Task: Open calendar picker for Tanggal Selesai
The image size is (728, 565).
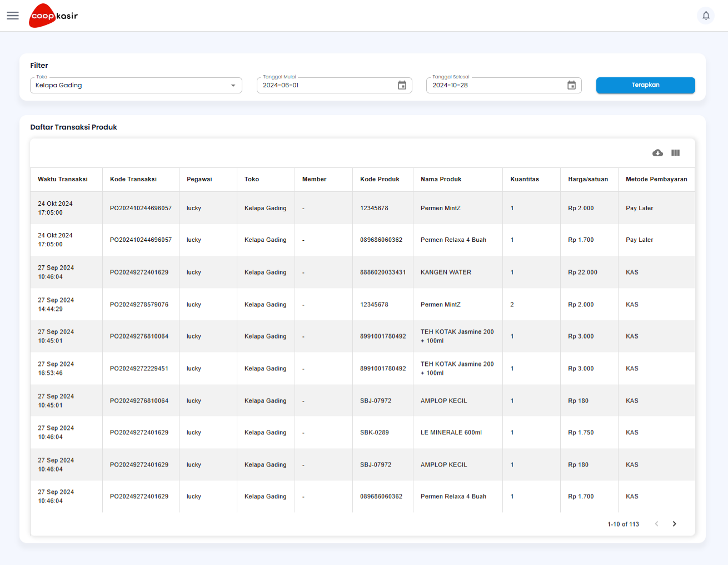Action: (x=571, y=85)
